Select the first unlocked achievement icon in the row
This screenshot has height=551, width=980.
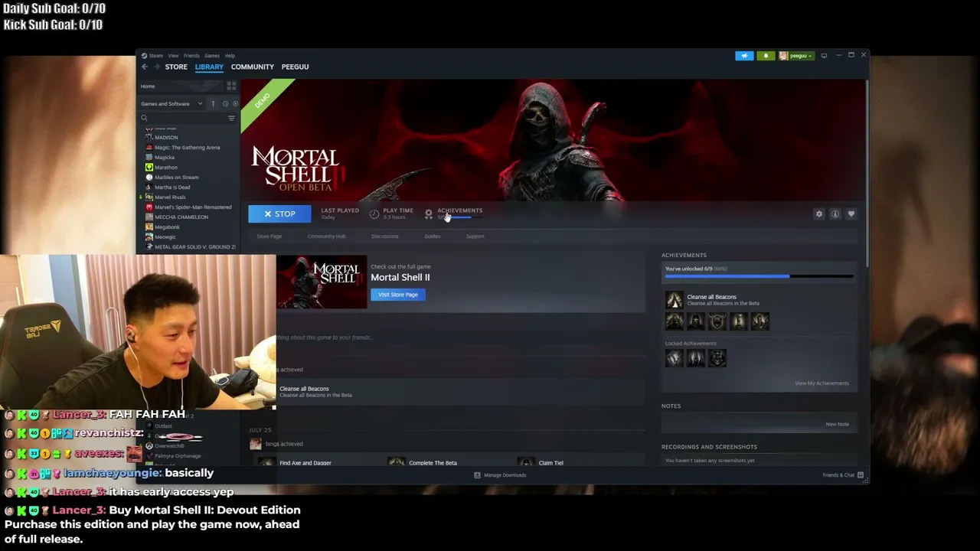[x=674, y=321]
